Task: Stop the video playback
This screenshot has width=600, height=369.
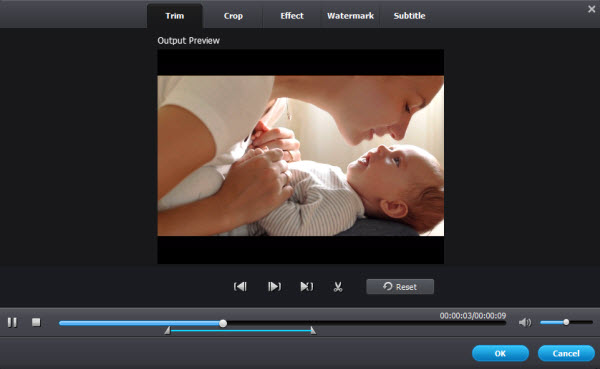Action: click(36, 322)
